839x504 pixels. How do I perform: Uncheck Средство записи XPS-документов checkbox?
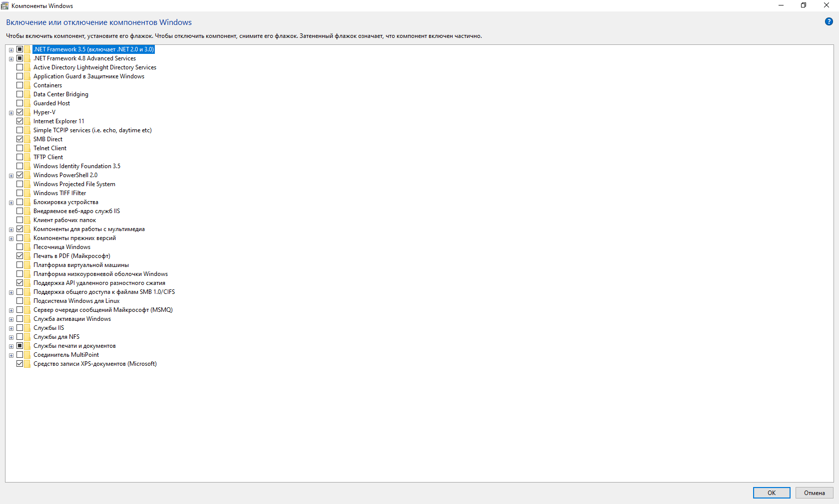coord(20,364)
